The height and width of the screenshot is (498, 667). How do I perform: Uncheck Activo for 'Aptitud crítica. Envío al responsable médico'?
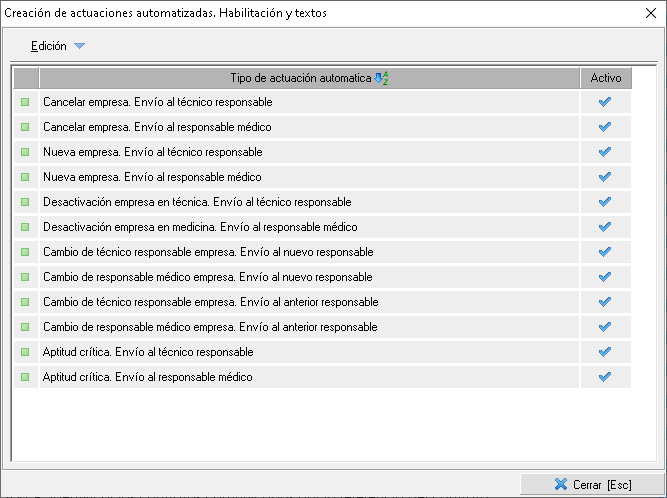tap(604, 377)
